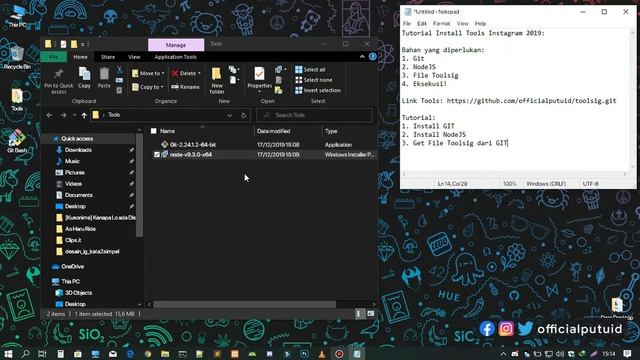Open Downloads in navigation pane
This screenshot has width=640, height=360.
click(x=78, y=150)
